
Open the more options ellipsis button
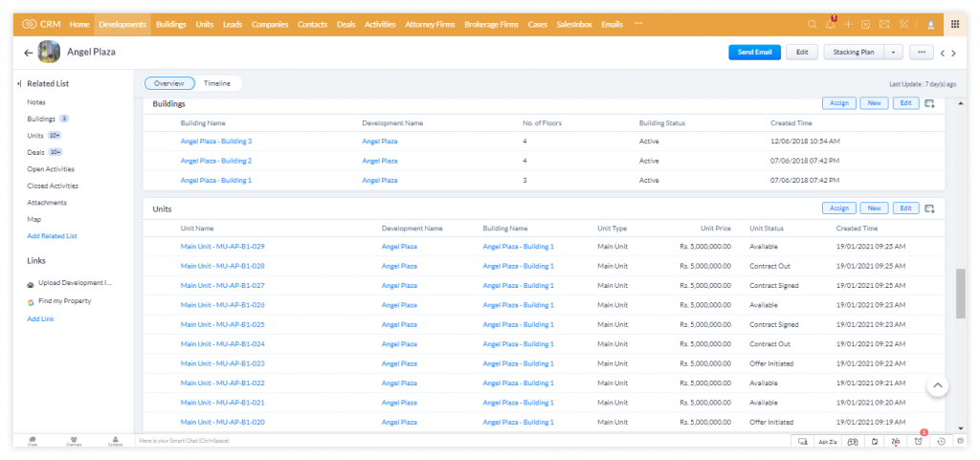(x=922, y=53)
